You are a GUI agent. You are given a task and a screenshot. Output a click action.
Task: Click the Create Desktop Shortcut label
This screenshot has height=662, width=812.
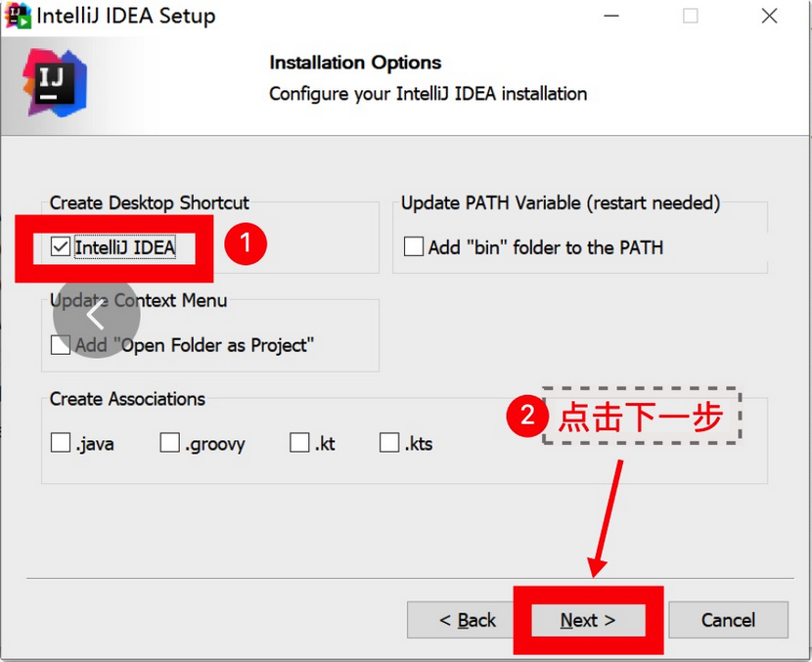coord(149,202)
